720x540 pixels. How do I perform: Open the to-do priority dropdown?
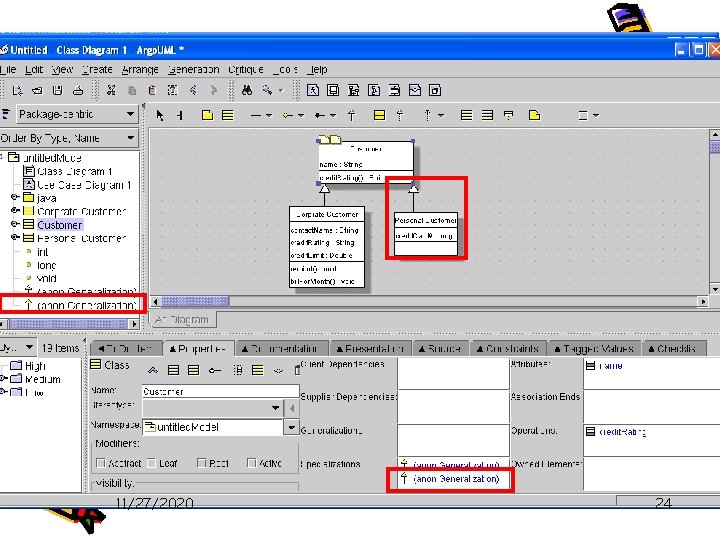click(29, 347)
